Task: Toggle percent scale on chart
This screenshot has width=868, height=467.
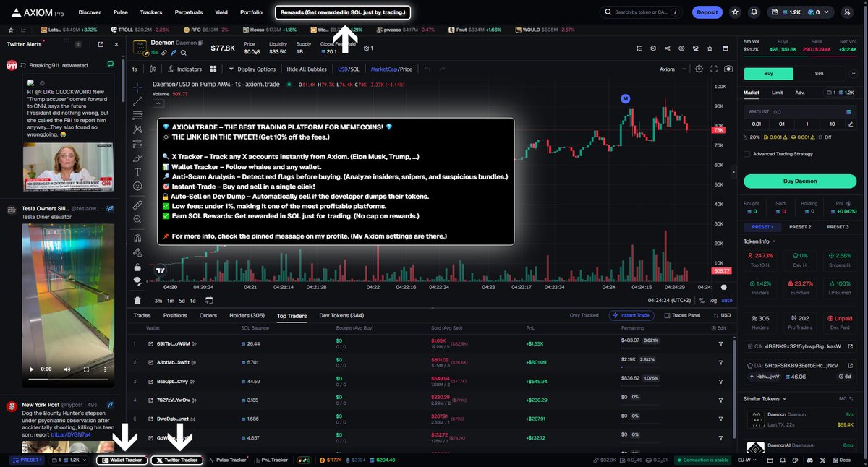Action: coord(702,300)
